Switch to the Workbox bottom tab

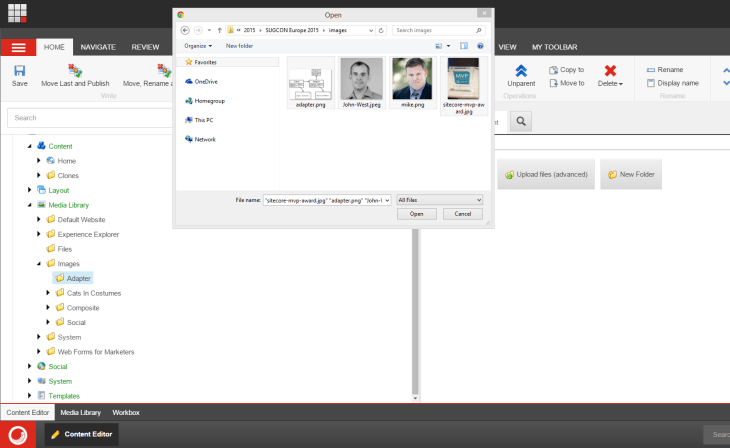pos(126,413)
